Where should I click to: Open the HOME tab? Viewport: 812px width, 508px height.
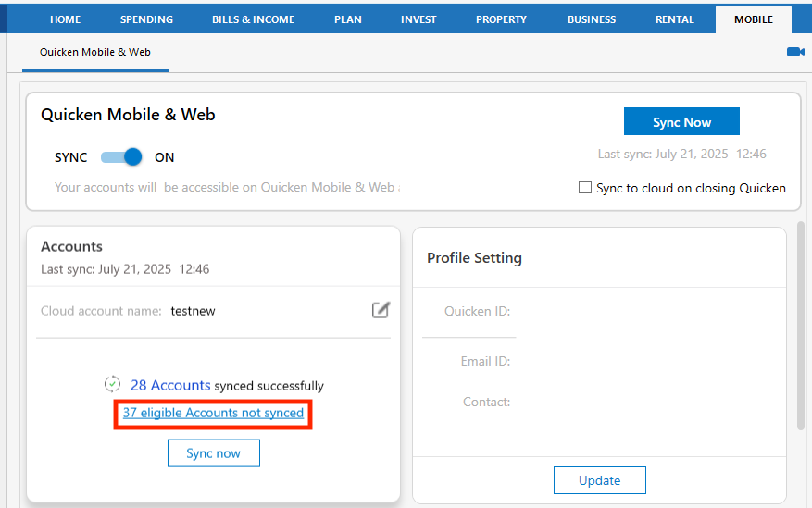point(65,19)
